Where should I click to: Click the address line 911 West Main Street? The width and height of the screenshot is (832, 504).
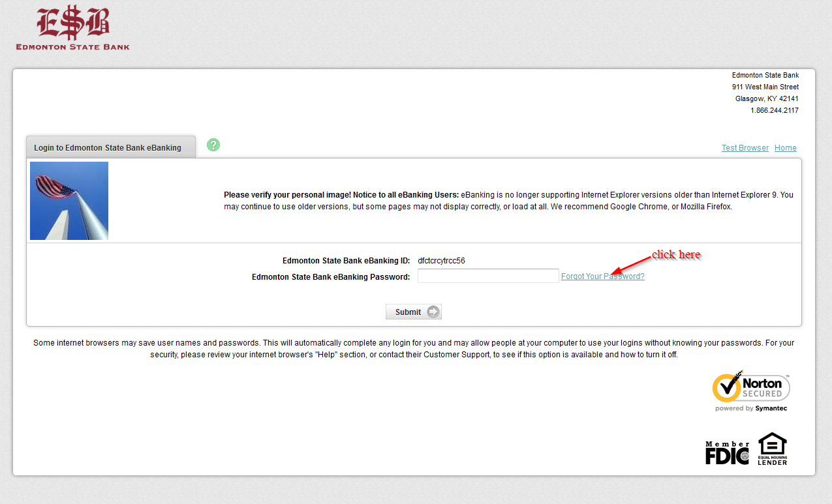[x=765, y=87]
